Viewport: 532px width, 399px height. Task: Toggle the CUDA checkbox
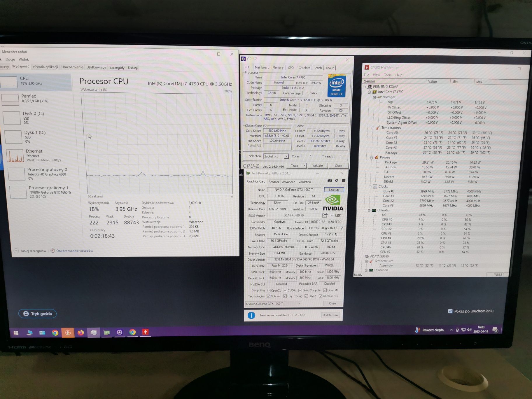(285, 290)
